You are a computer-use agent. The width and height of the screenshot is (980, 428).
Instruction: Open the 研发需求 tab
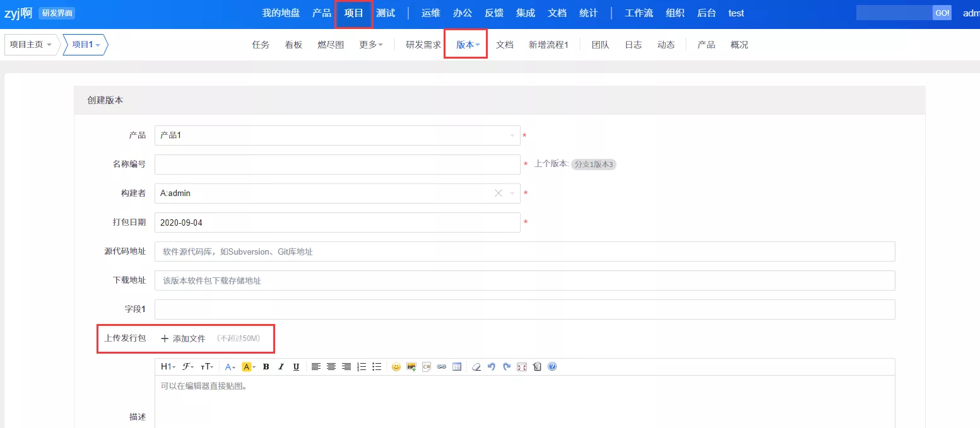[423, 45]
